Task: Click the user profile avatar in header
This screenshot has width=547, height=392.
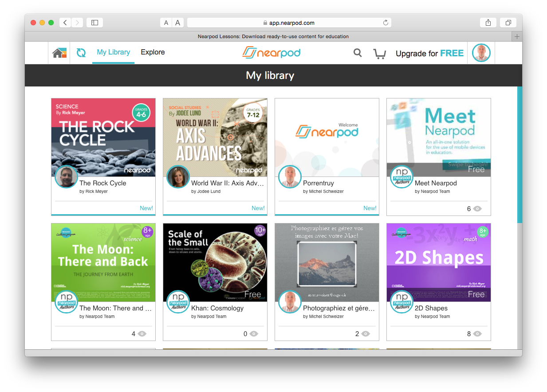Action: (x=481, y=53)
